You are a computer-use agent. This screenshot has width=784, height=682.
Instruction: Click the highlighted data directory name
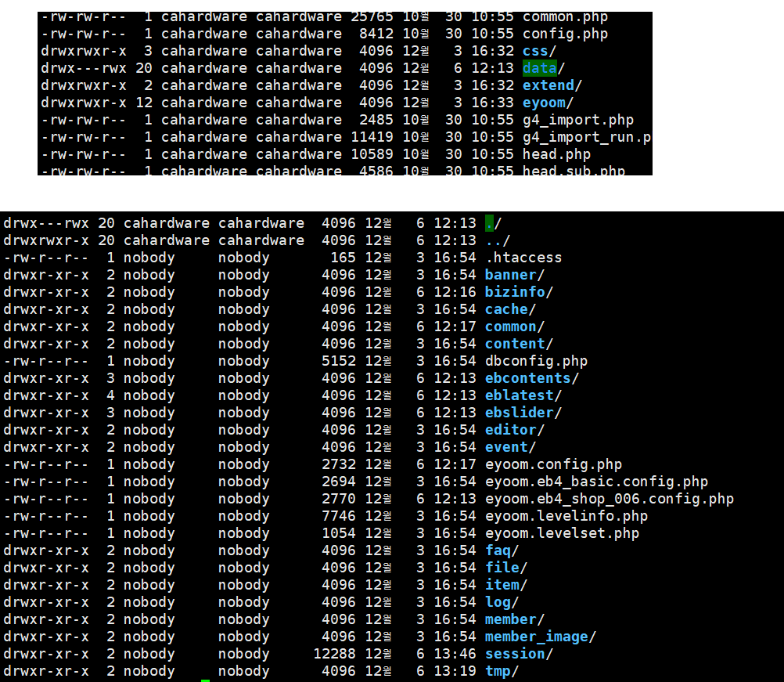point(540,68)
